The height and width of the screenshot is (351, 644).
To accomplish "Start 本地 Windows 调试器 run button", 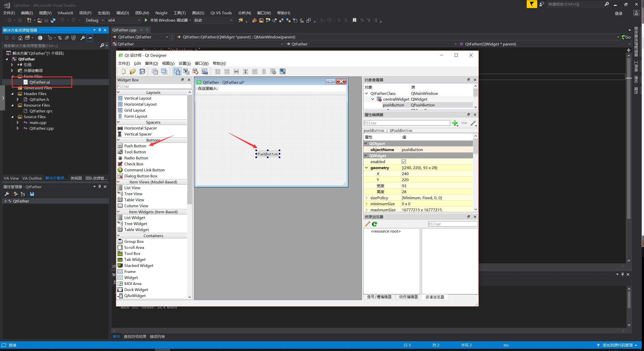I will point(146,20).
